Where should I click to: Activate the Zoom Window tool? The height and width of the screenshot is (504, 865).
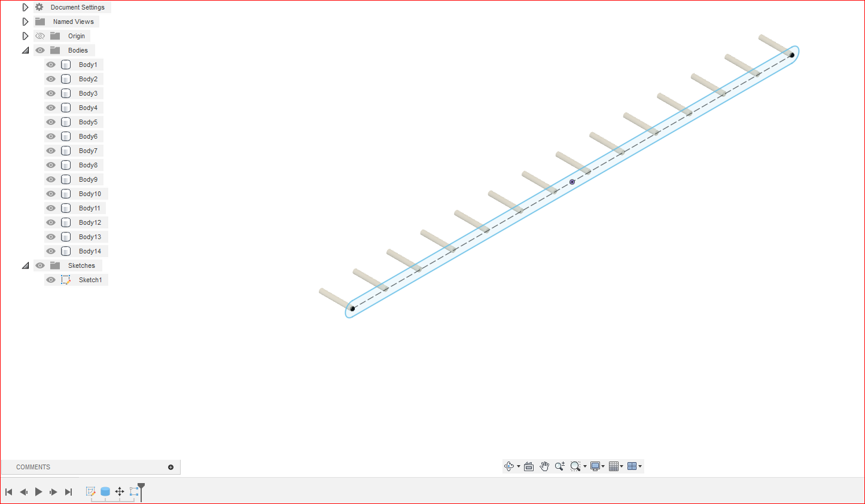pos(575,466)
